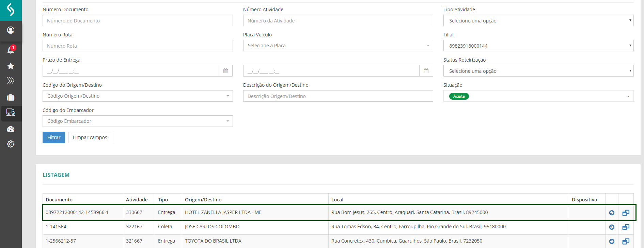Expand the Status Roteirização dropdown
644x248 pixels.
(x=538, y=71)
